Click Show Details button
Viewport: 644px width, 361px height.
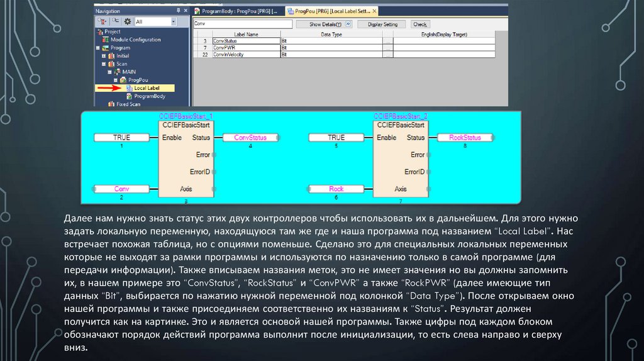pos(325,25)
